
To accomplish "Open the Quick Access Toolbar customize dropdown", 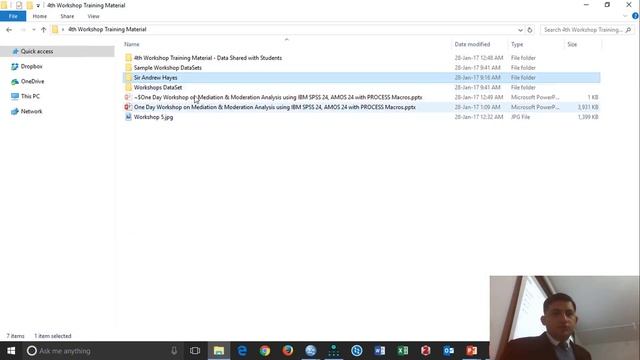I will point(38,5).
